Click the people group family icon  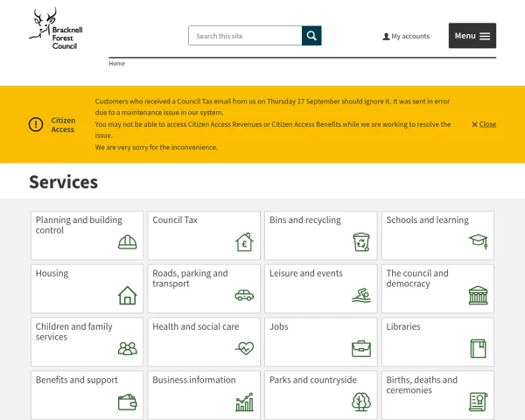click(x=128, y=348)
